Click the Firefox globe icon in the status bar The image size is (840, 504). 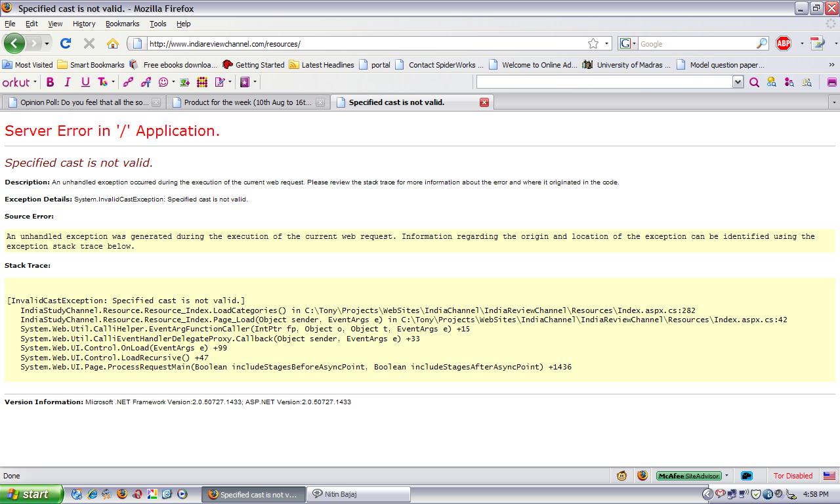(642, 476)
